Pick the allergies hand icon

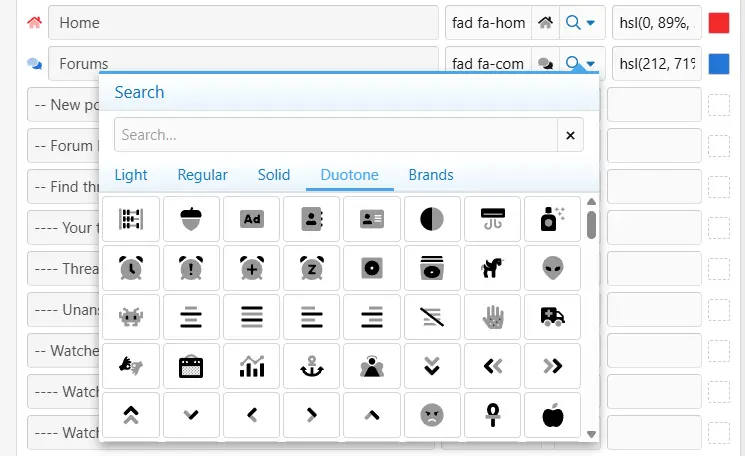coord(492,317)
